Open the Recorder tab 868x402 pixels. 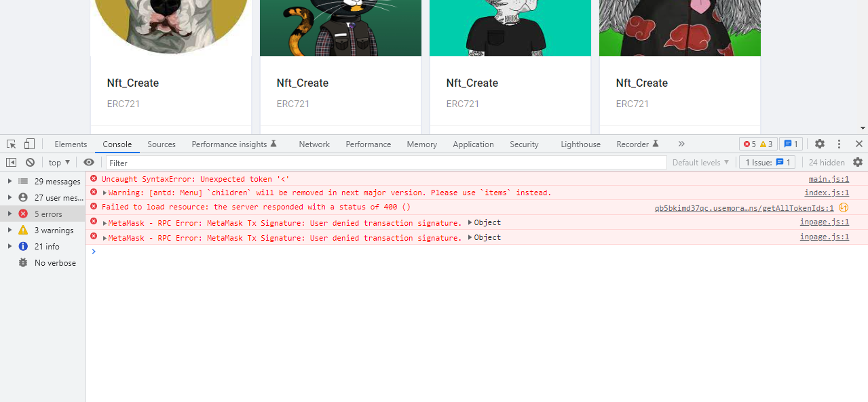coord(638,144)
